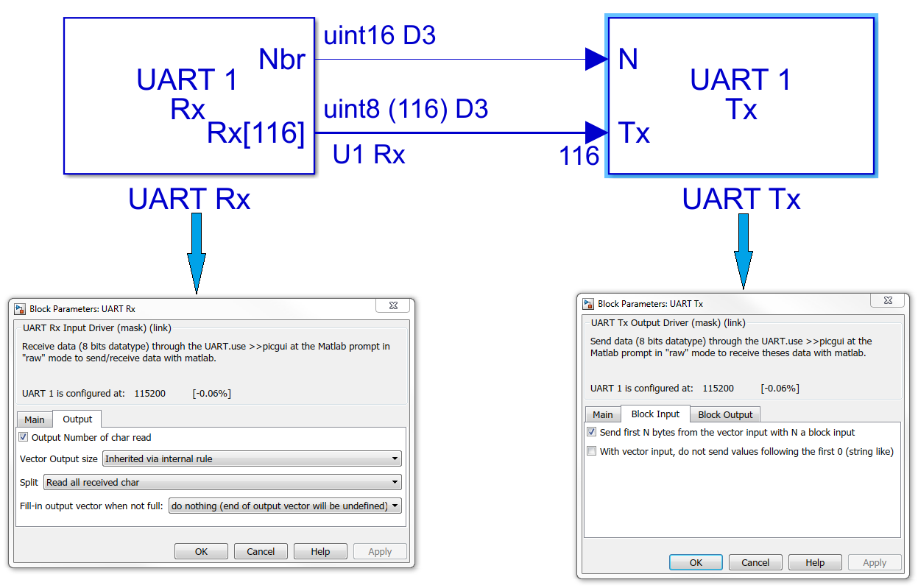Viewport: 918px width, 588px height.
Task: Select the UART 1 Tx block
Action: tap(740, 96)
